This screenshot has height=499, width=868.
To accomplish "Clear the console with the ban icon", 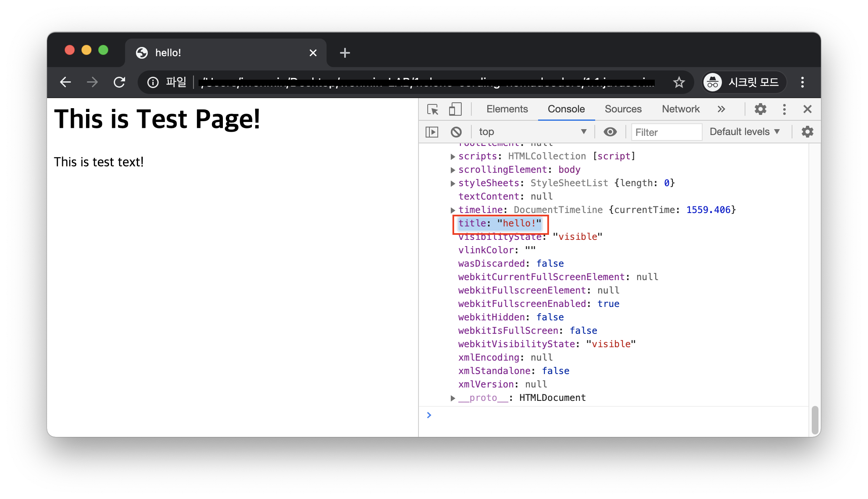I will point(456,132).
